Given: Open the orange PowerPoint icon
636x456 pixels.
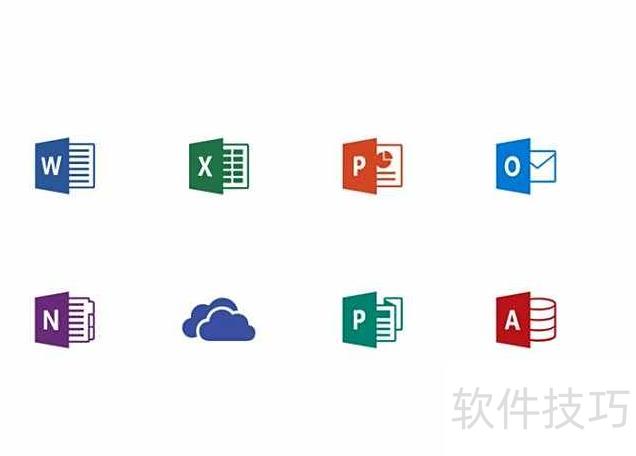Looking at the screenshot, I should (x=372, y=166).
